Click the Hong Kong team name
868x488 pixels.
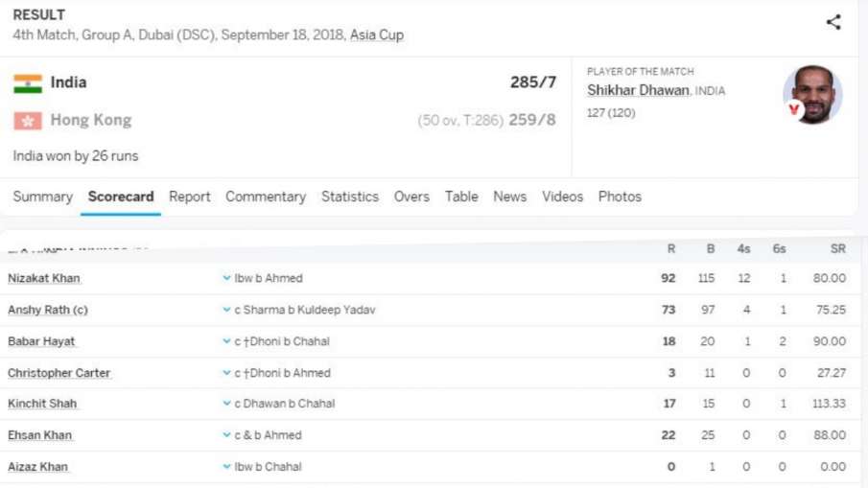(x=91, y=121)
